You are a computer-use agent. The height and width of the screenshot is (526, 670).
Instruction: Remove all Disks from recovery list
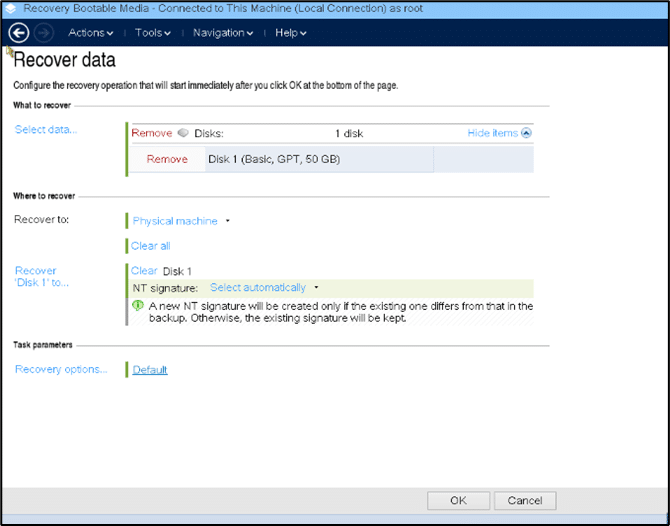[x=152, y=133]
